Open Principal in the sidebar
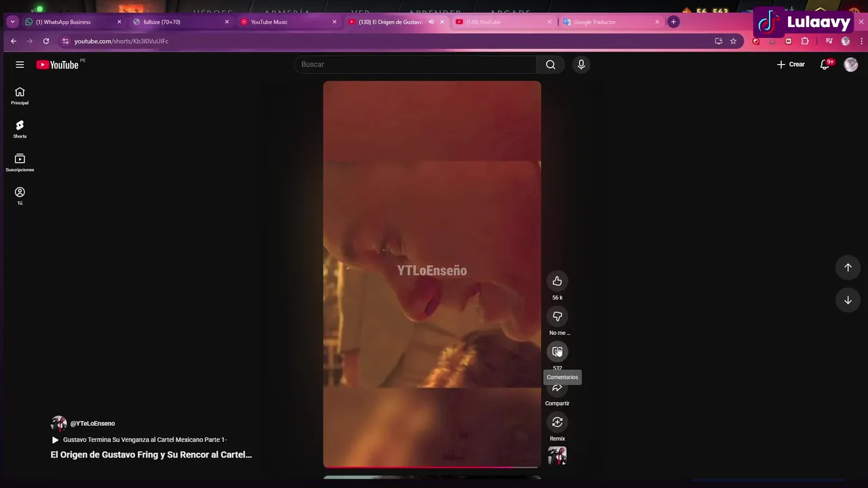The height and width of the screenshot is (488, 868). [20, 96]
